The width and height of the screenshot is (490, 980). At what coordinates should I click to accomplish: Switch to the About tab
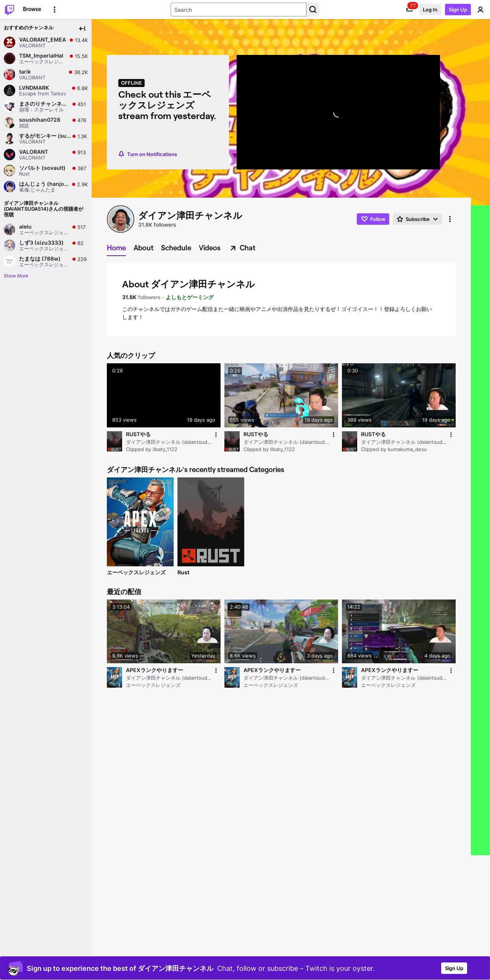click(143, 248)
